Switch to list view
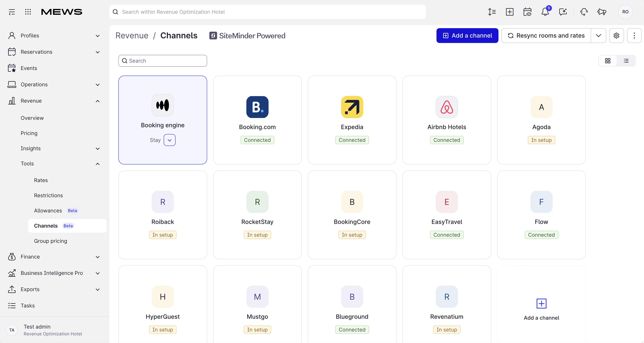644x343 pixels. 626,61
